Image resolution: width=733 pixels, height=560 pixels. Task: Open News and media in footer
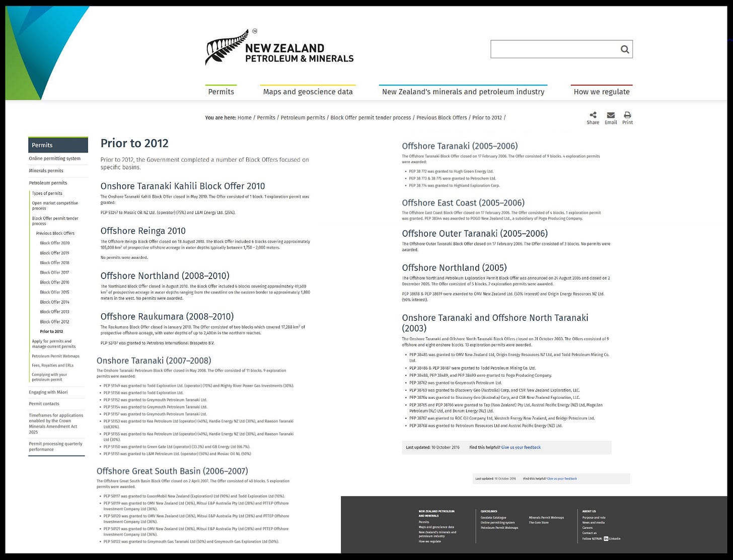tap(594, 522)
